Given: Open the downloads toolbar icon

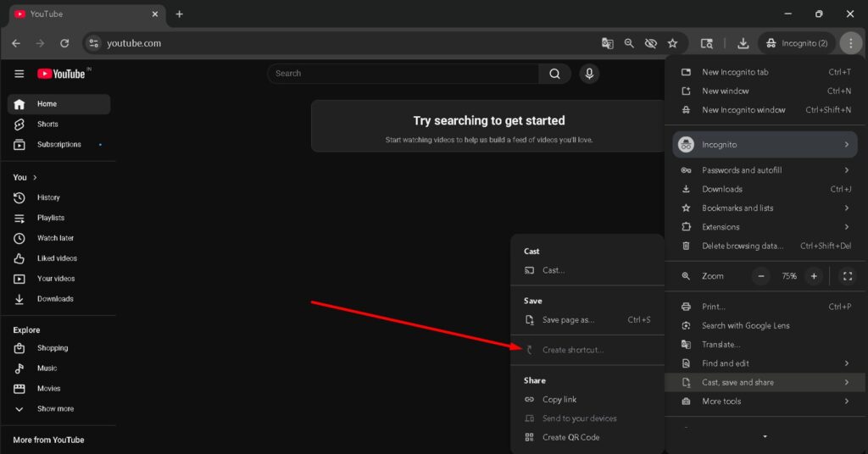Looking at the screenshot, I should [743, 43].
